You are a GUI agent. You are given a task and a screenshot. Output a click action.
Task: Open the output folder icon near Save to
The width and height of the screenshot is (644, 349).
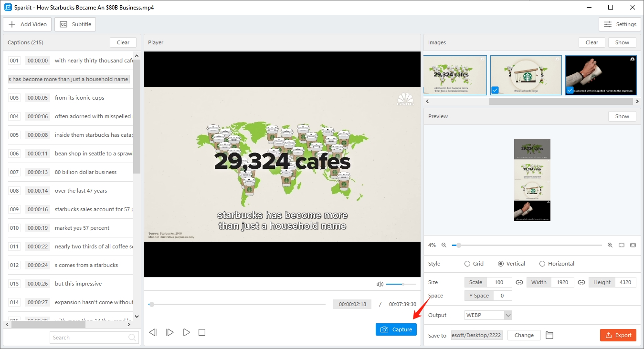coord(549,335)
